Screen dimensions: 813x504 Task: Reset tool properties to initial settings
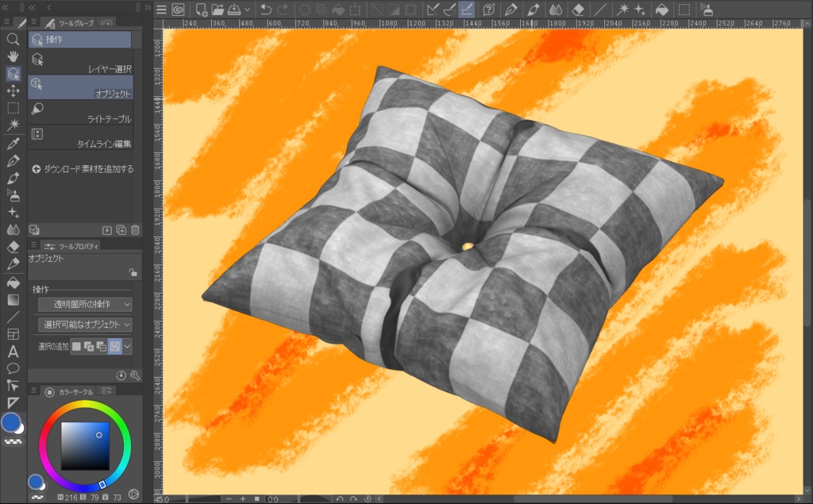point(121,375)
